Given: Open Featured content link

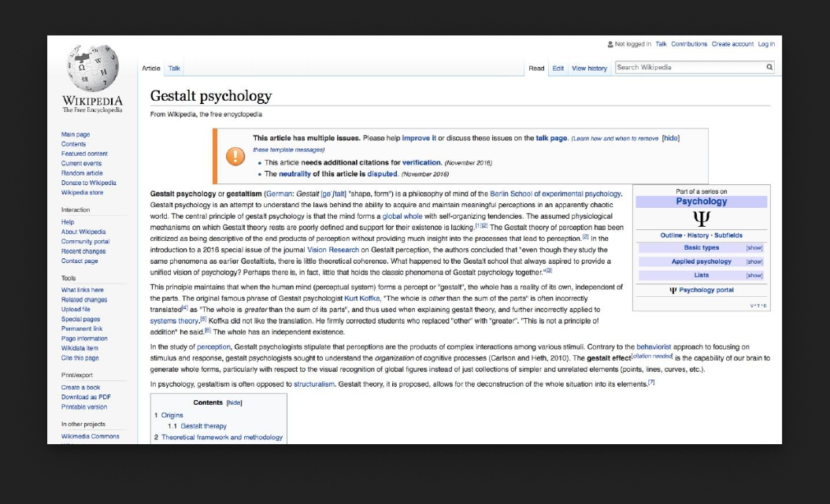Looking at the screenshot, I should pyautogui.click(x=84, y=154).
